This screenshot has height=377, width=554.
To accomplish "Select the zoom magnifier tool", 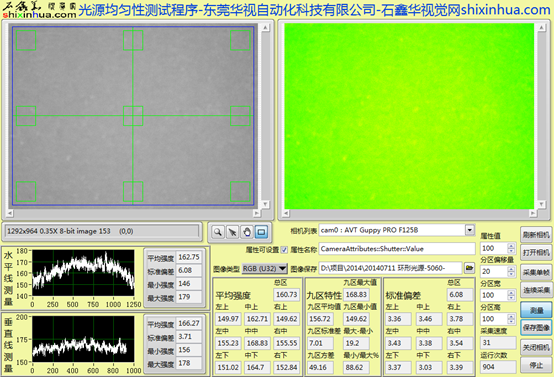I will (x=218, y=232).
